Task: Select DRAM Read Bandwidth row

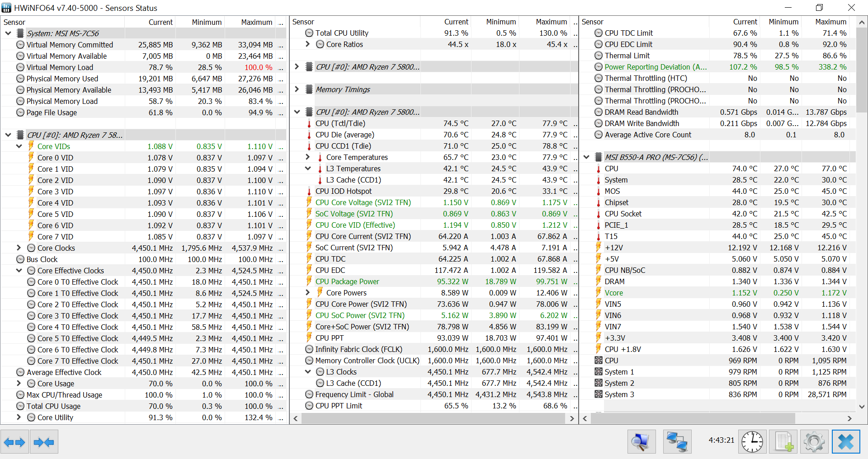Action: tap(717, 112)
